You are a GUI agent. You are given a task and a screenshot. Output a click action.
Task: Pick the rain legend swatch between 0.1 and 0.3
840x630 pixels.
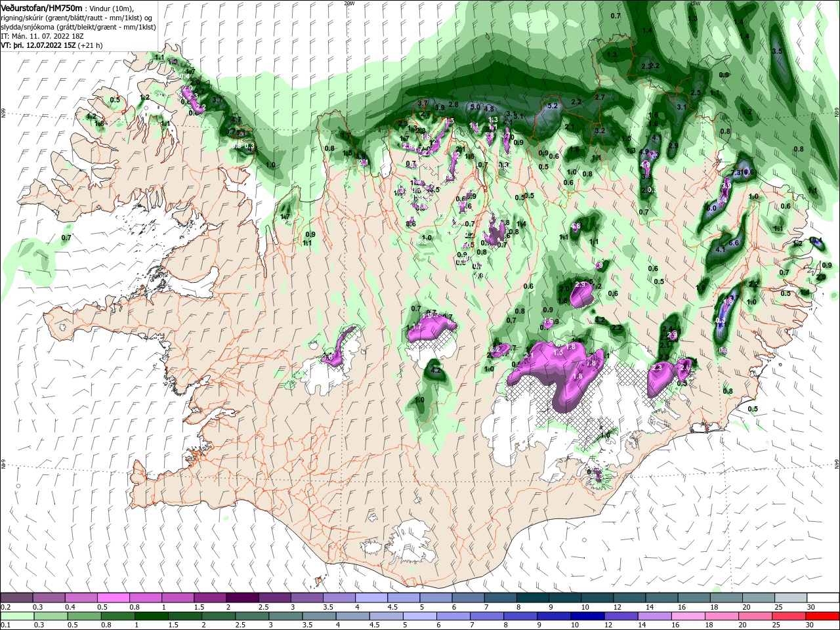(x=16, y=616)
